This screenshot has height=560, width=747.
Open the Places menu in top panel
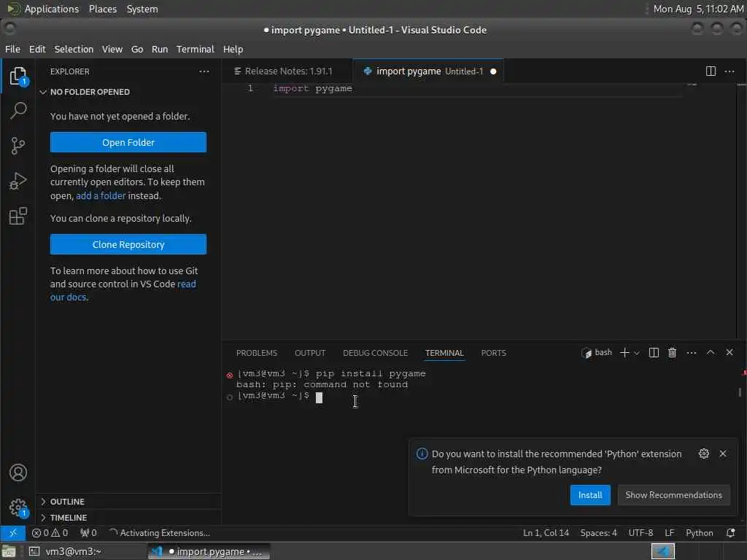click(102, 9)
